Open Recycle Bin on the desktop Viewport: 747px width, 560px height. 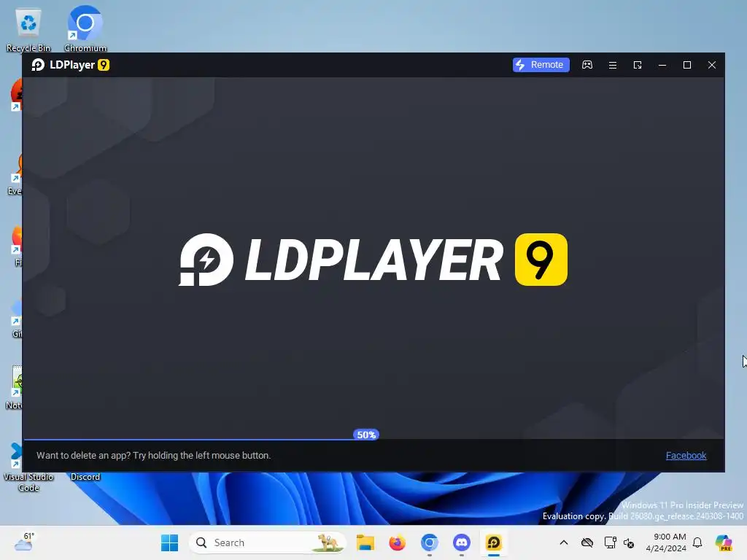point(28,29)
